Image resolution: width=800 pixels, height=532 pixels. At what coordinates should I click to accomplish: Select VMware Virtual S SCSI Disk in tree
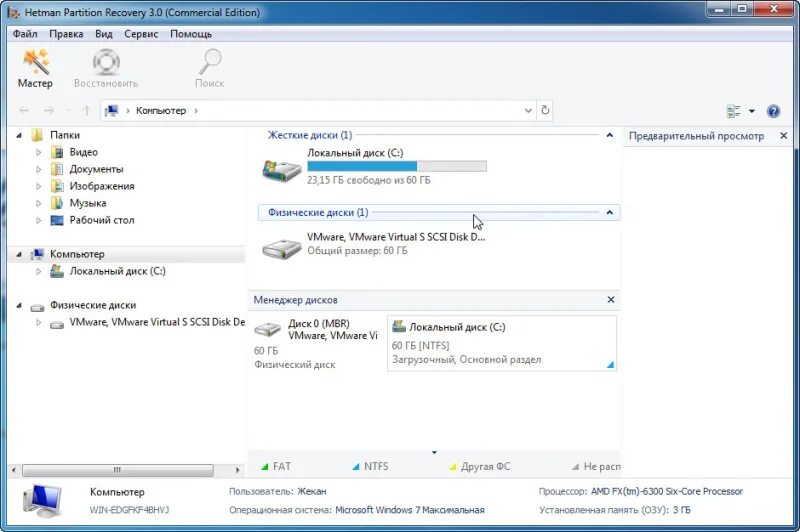point(157,322)
